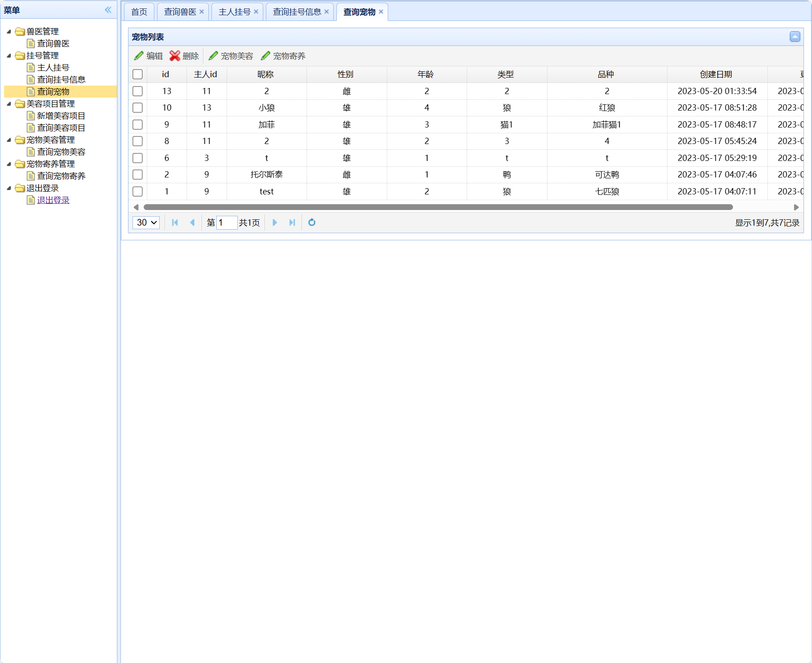Tick the select-all header checkbox
The height and width of the screenshot is (663, 812).
[x=137, y=74]
